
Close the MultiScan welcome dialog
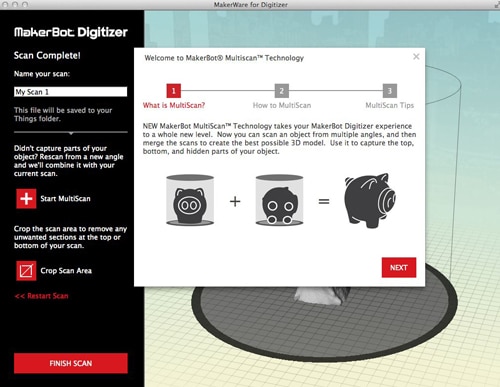416,57
